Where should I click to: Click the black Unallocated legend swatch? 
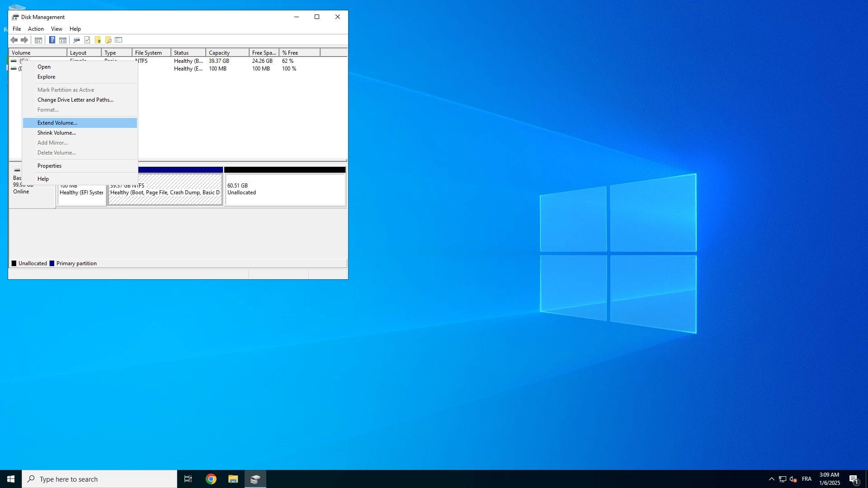(14, 263)
